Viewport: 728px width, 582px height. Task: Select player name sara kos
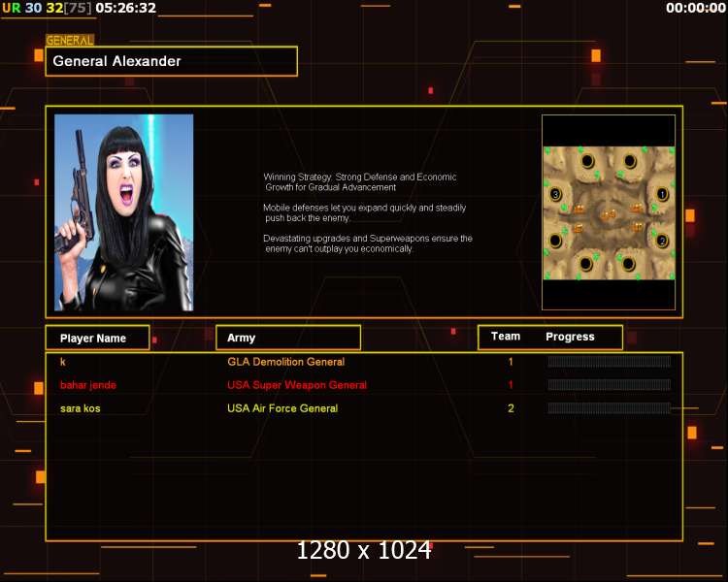point(81,408)
